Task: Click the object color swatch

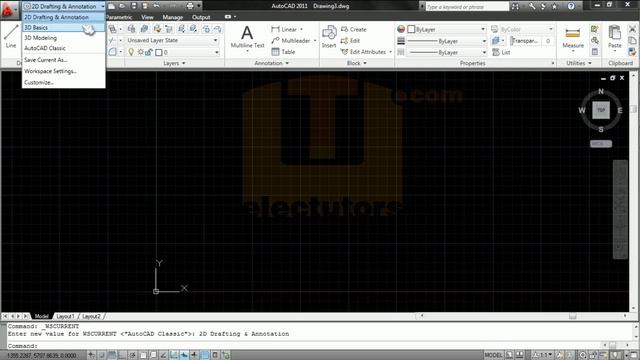Action: (x=411, y=29)
